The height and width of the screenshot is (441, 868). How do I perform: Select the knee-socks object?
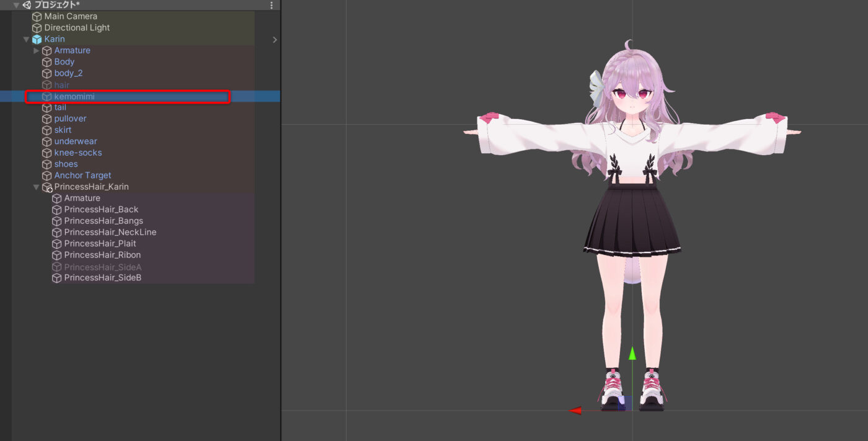pyautogui.click(x=78, y=153)
